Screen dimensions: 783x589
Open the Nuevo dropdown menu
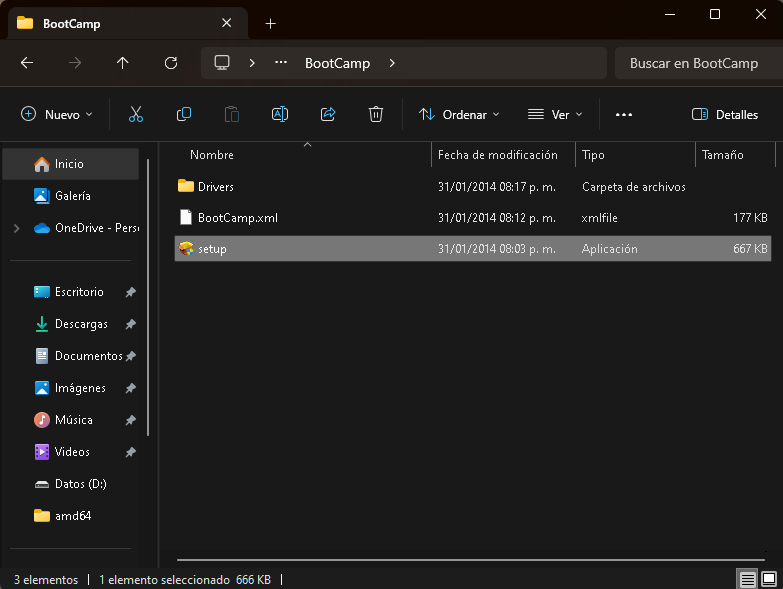[56, 114]
